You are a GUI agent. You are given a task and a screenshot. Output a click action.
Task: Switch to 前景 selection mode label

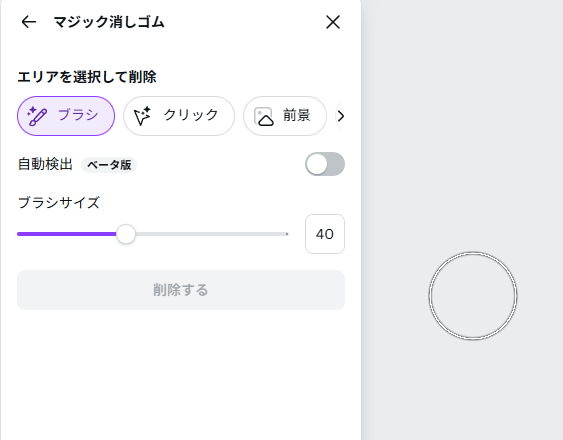click(x=297, y=115)
